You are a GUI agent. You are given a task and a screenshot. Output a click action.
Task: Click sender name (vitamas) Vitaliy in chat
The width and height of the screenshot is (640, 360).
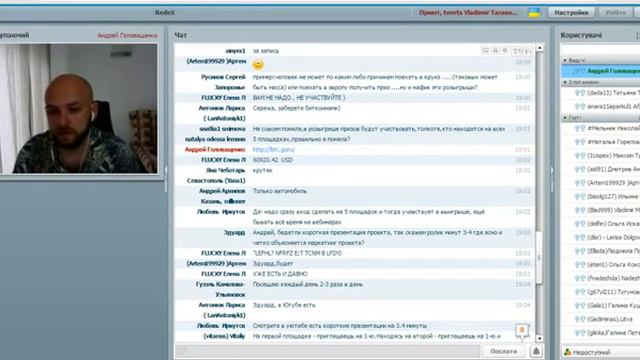coord(224,336)
